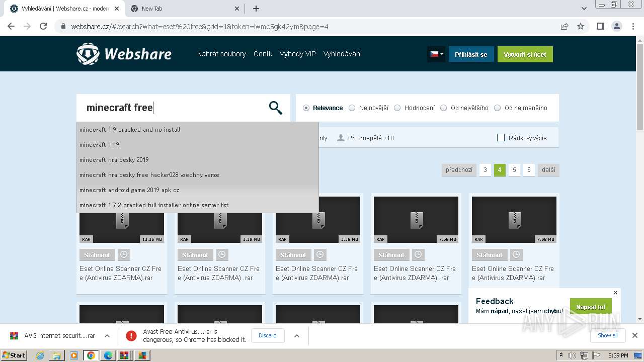Click the Webshare logo
Viewport: 644px width, 362px height.
click(x=124, y=54)
